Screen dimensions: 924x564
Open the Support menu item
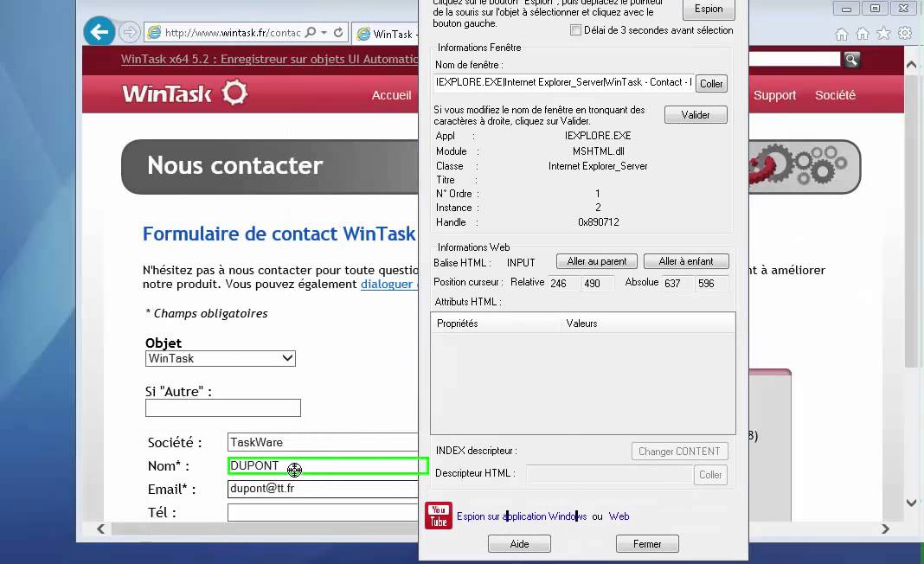[x=774, y=95]
